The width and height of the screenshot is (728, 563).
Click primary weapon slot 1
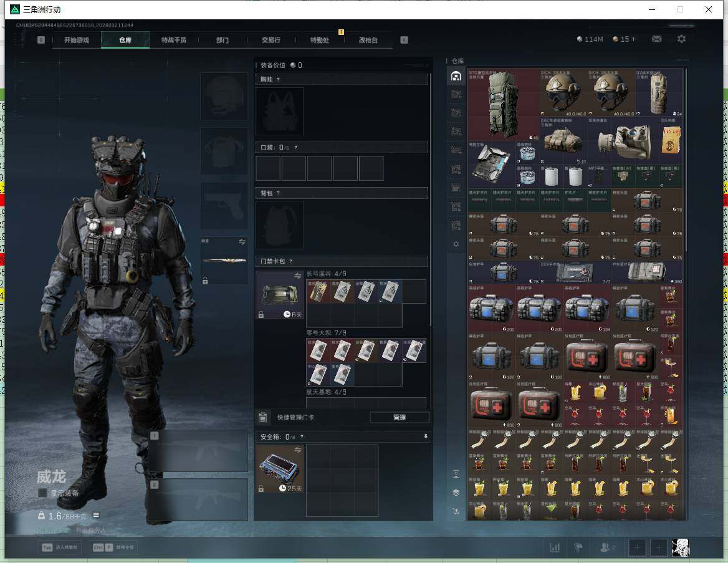198,451
